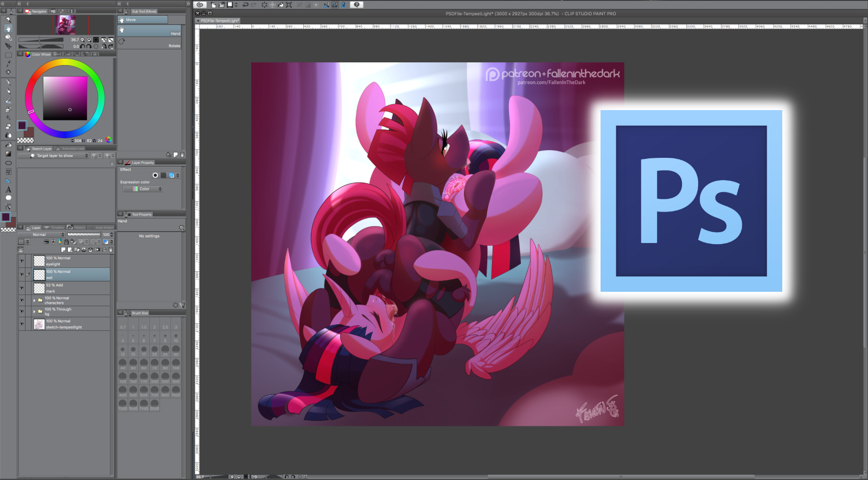Switch to the History tab
The width and height of the screenshot is (868, 480).
pyautogui.click(x=76, y=227)
